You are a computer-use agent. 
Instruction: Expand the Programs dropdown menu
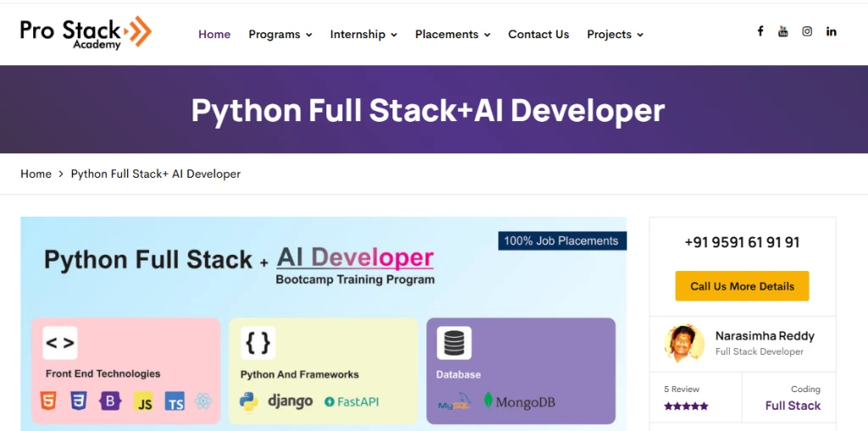280,35
